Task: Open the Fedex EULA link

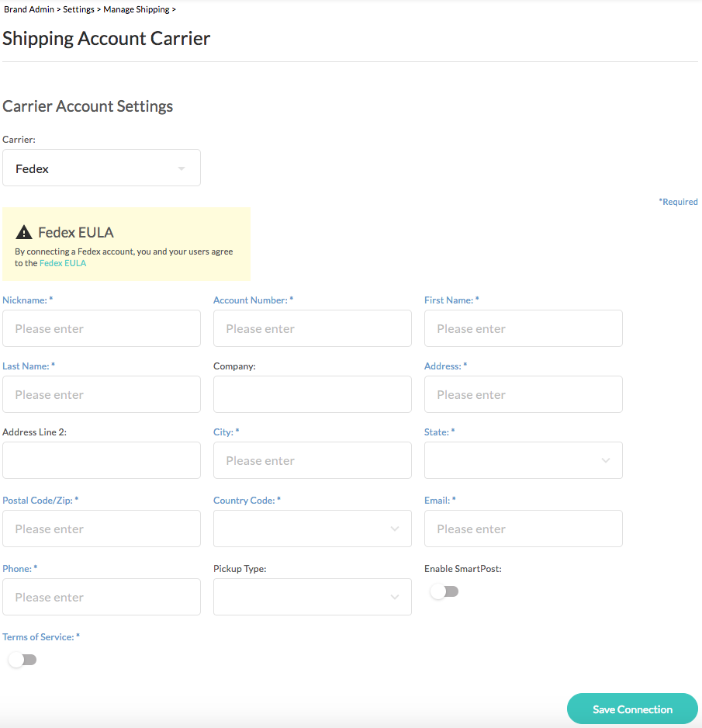Action: point(63,263)
